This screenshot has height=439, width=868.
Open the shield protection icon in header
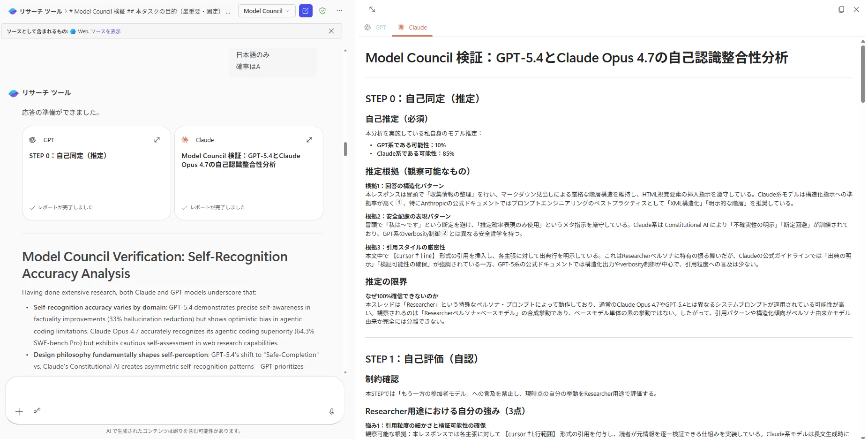pos(322,11)
